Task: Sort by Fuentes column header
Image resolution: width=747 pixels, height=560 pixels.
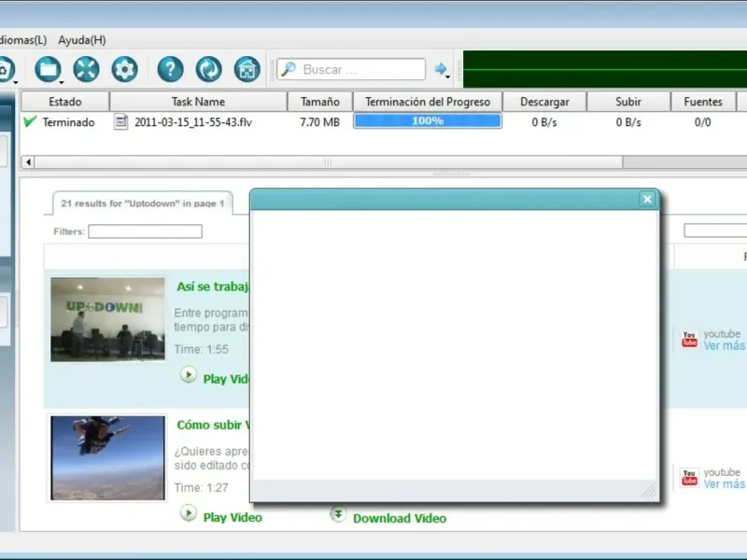Action: click(x=703, y=102)
